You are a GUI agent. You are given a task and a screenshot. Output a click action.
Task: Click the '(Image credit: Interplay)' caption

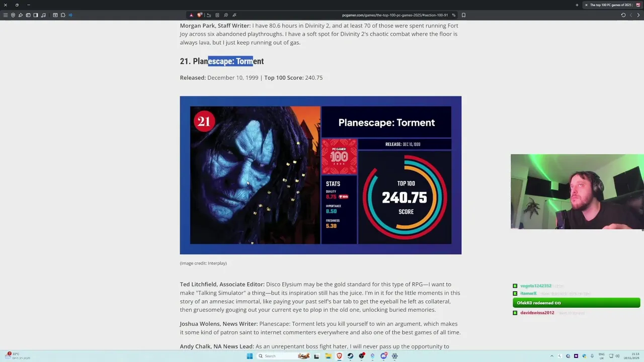[x=203, y=263]
